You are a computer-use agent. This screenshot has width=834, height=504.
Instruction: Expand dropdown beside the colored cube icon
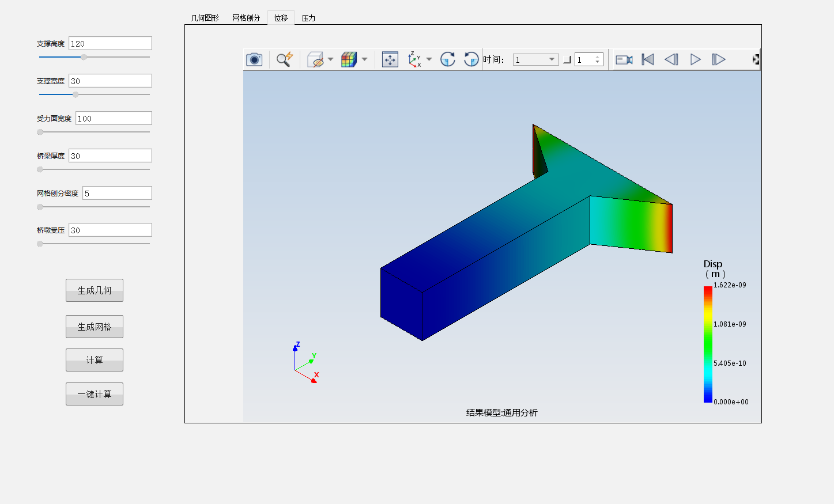pyautogui.click(x=364, y=59)
